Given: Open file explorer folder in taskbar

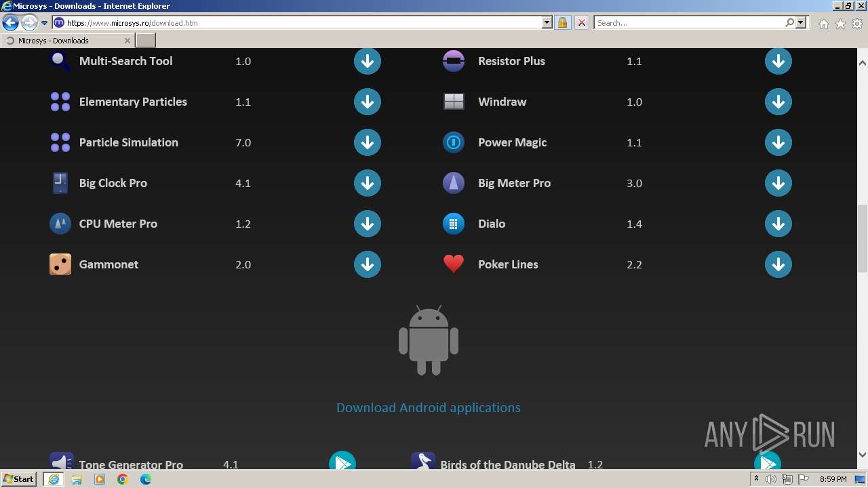Looking at the screenshot, I should click(x=77, y=479).
